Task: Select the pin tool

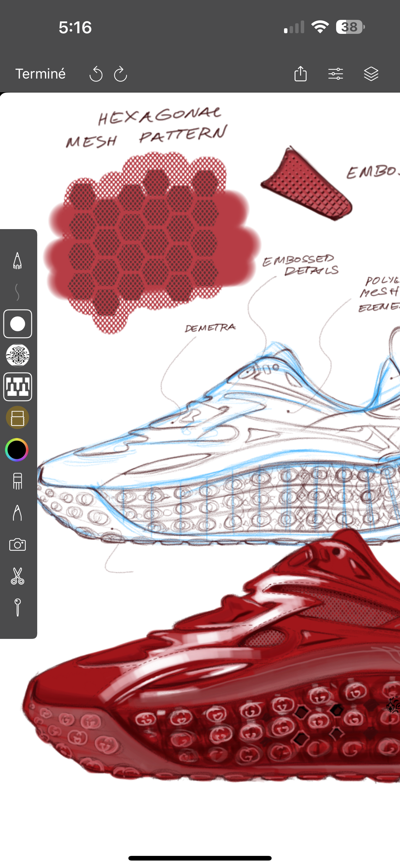Action: coord(17,607)
